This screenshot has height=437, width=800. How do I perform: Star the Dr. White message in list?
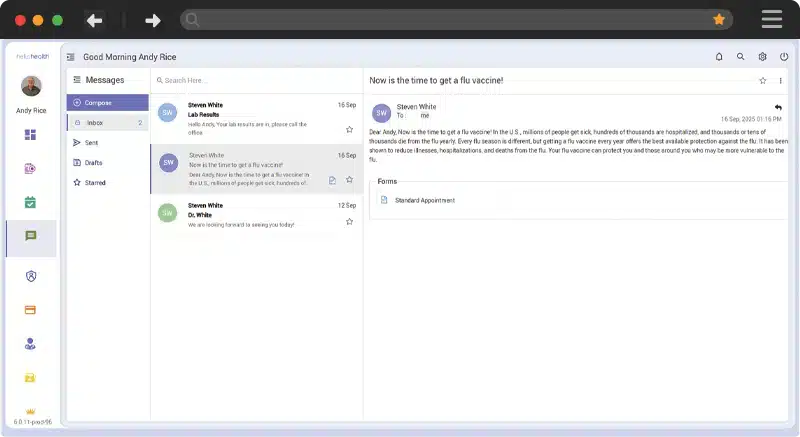349,221
